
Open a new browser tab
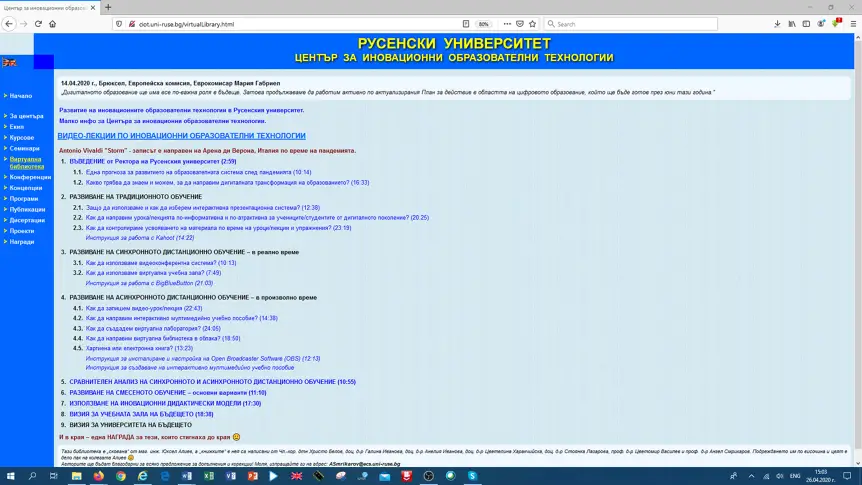(108, 8)
